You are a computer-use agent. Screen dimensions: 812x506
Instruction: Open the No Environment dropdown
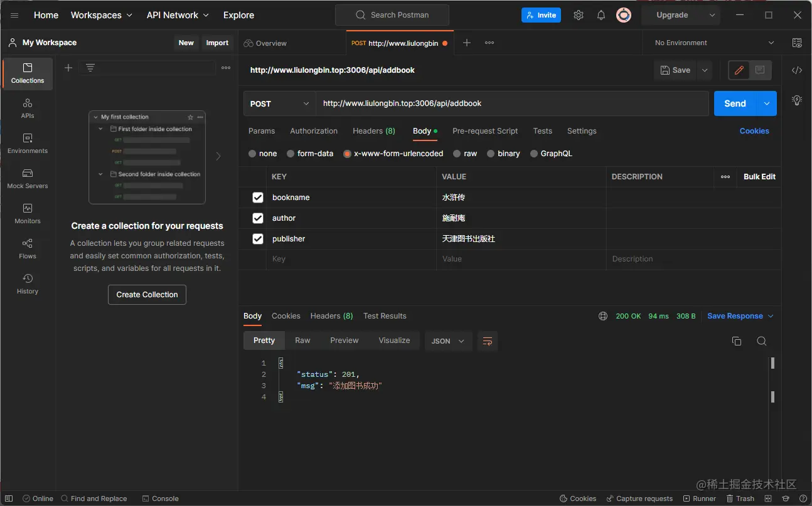(714, 43)
